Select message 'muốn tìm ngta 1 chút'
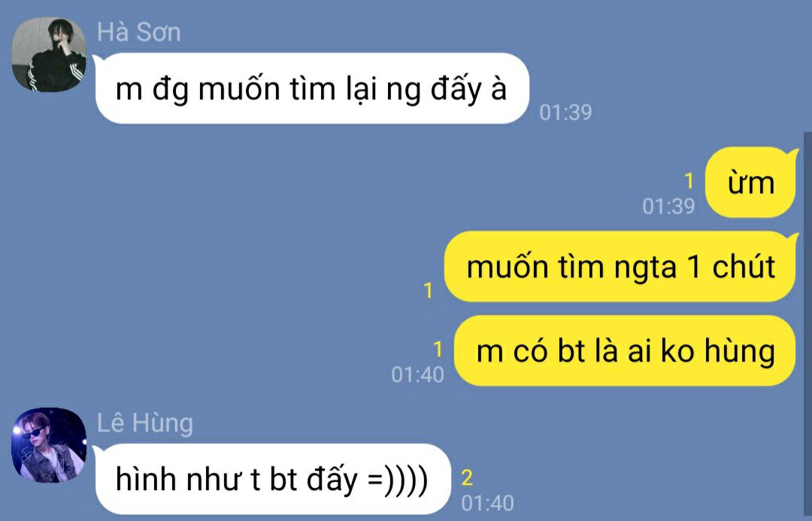The height and width of the screenshot is (521, 812). click(x=620, y=267)
